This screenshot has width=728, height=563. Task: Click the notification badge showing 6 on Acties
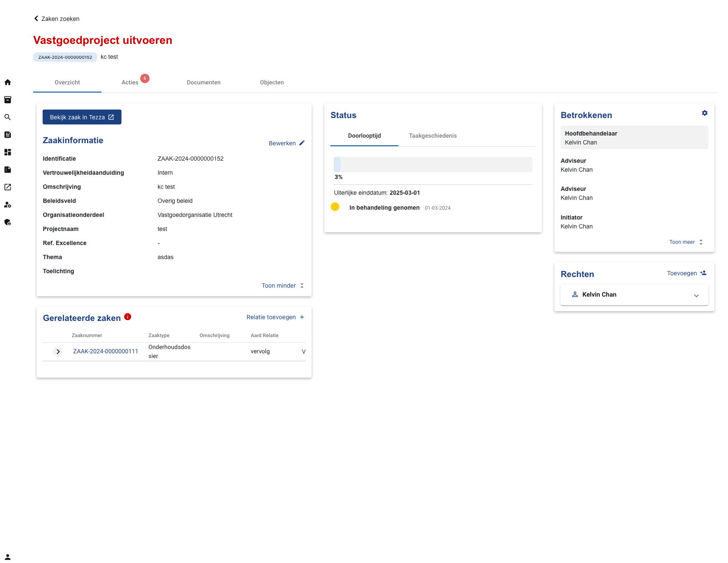click(x=145, y=78)
